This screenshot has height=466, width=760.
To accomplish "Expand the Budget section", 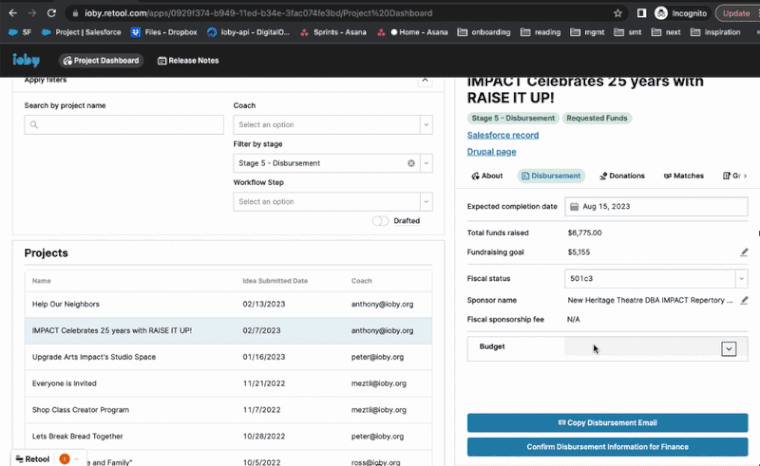I will (x=728, y=349).
